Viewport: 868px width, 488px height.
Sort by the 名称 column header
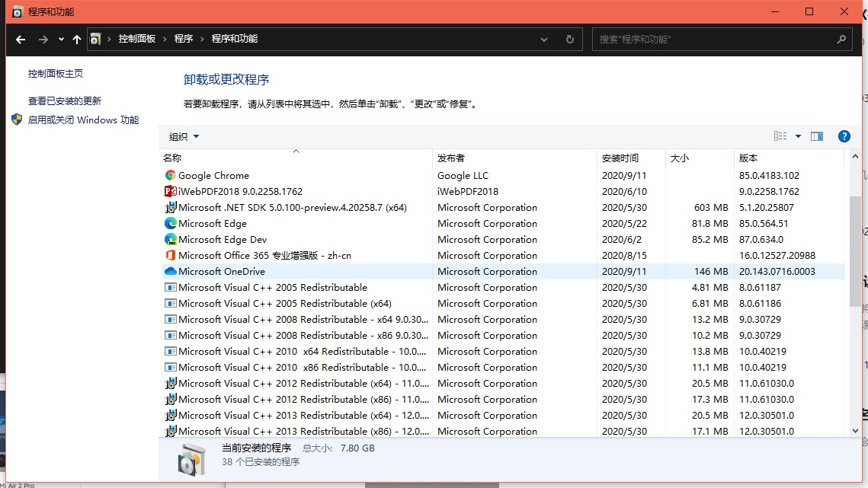296,158
